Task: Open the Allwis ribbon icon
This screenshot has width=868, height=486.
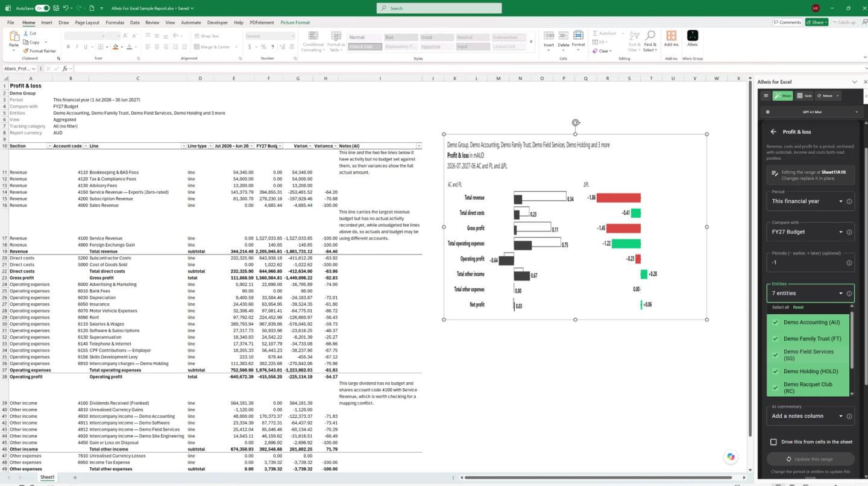Action: click(x=693, y=36)
